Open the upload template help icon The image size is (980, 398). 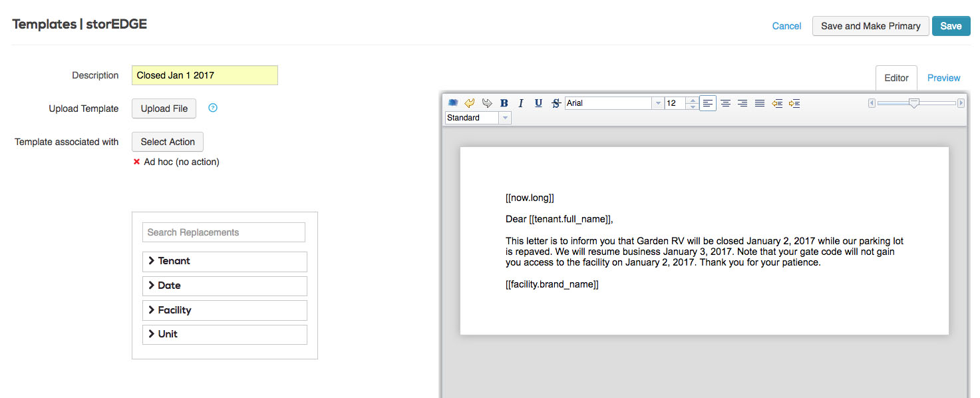[213, 108]
